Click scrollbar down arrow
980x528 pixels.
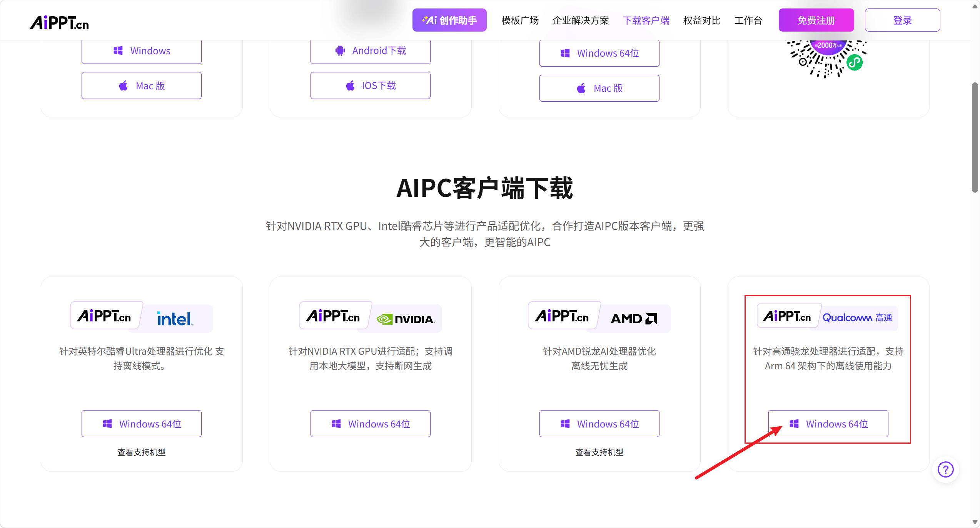tap(975, 522)
